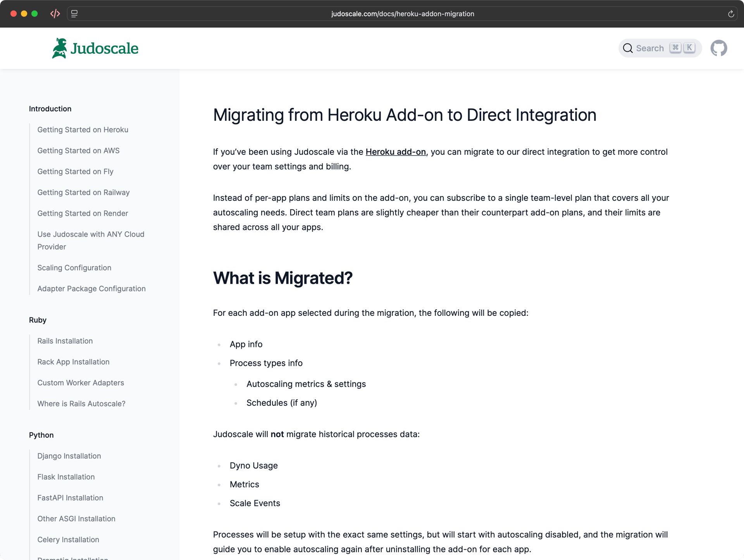
Task: Click the Process types info list item
Action: (266, 363)
